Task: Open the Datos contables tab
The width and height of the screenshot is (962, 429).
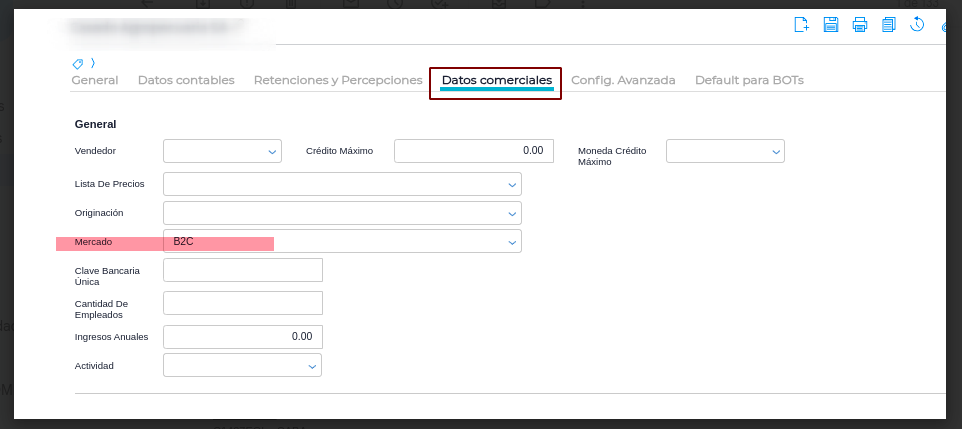Action: click(x=186, y=80)
